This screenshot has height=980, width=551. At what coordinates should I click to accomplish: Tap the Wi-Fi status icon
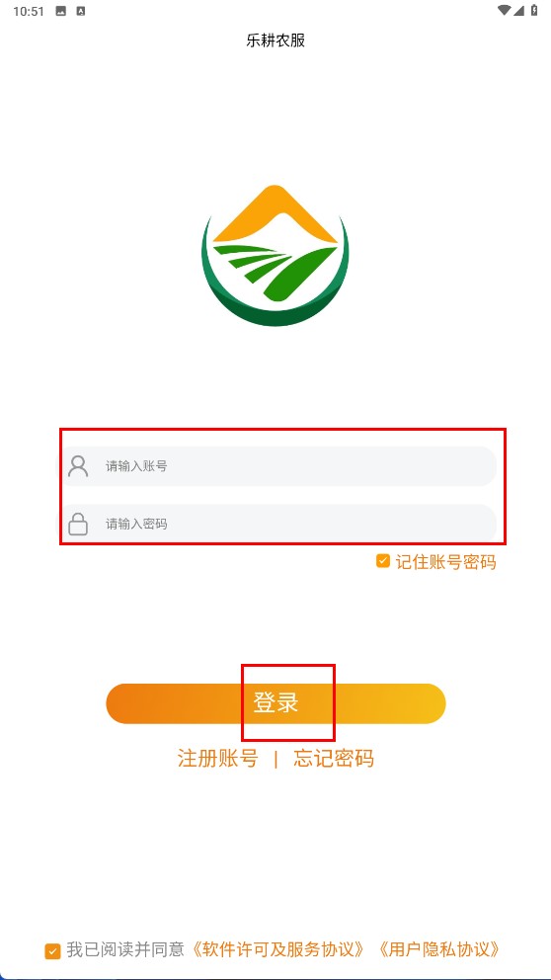[x=505, y=10]
